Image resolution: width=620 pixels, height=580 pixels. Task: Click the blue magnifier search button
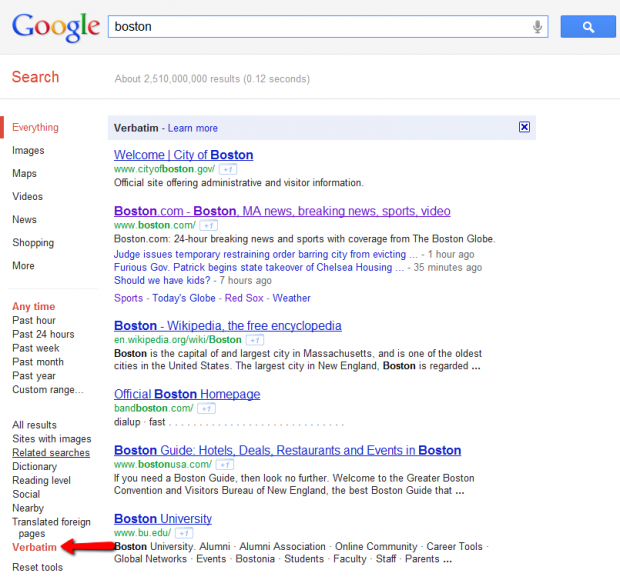588,27
